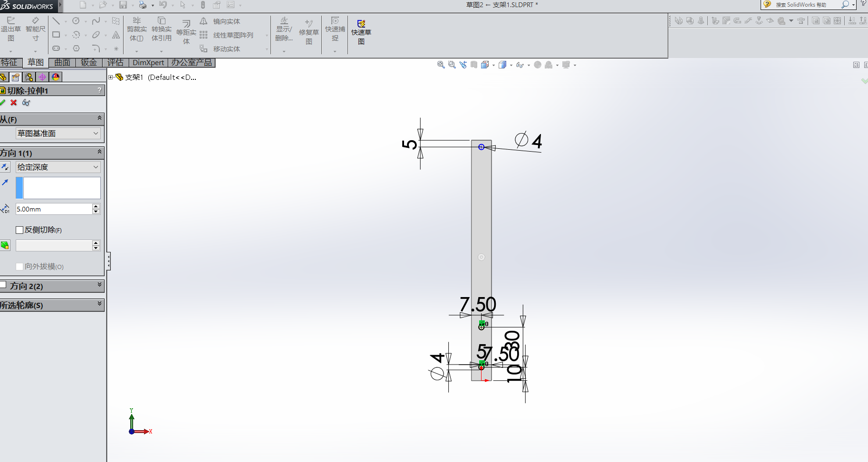Screen dimensions: 868x462
Task: Click the reverse direction button beside 给定深度
Action: tap(5, 167)
